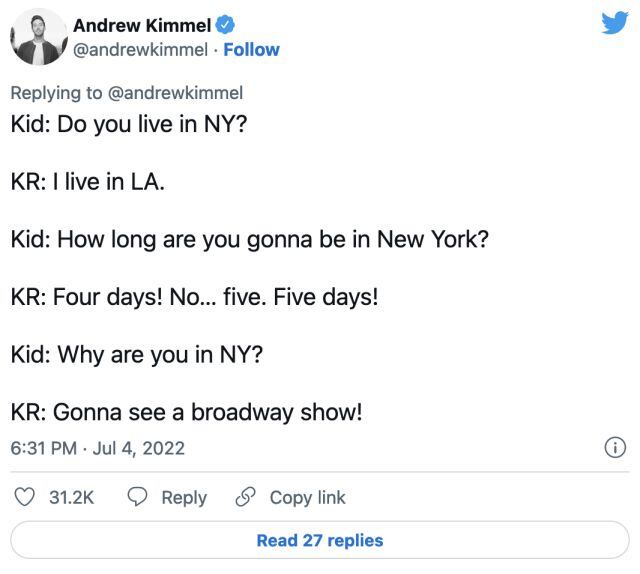Open Andrew Kimmel's profile picture
640x574 pixels.
[38, 38]
